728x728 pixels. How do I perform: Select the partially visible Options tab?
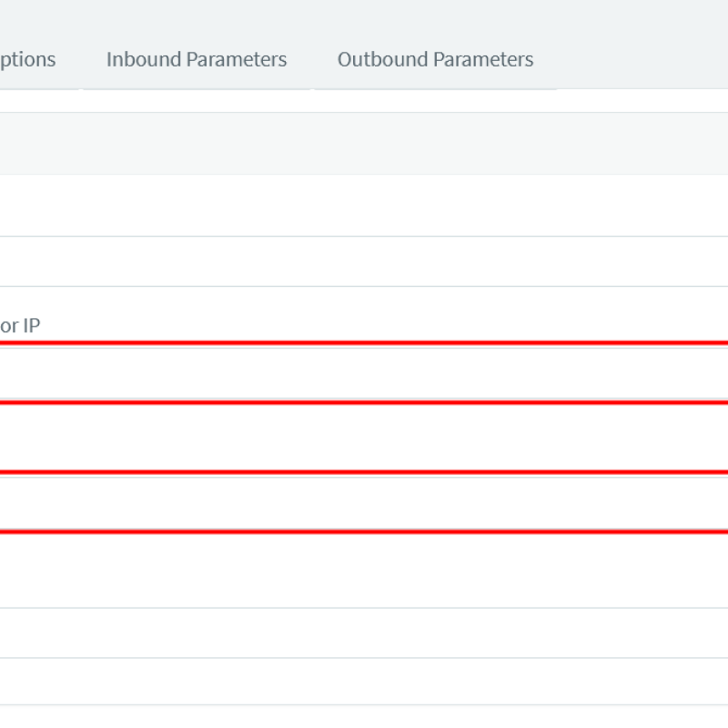(x=28, y=59)
